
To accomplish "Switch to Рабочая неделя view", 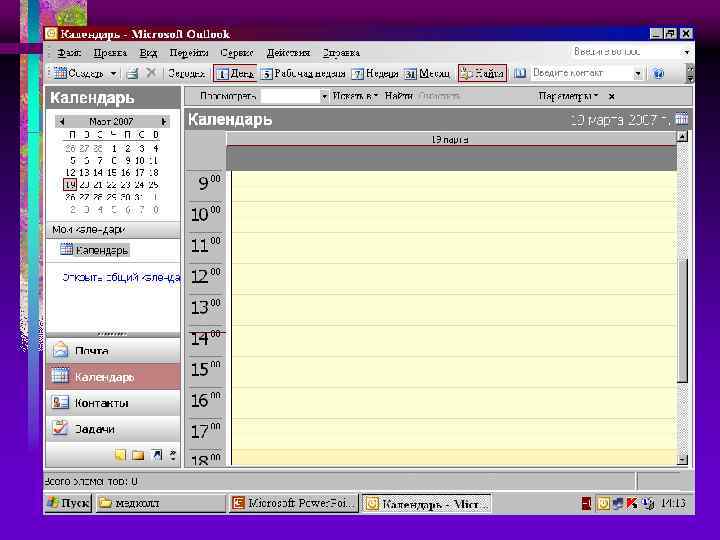I will (x=304, y=73).
